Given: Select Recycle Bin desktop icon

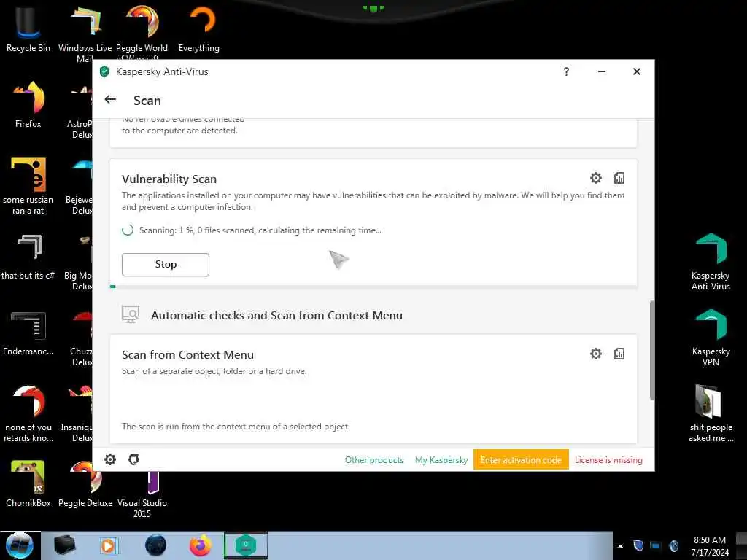Looking at the screenshot, I should pyautogui.click(x=28, y=29).
